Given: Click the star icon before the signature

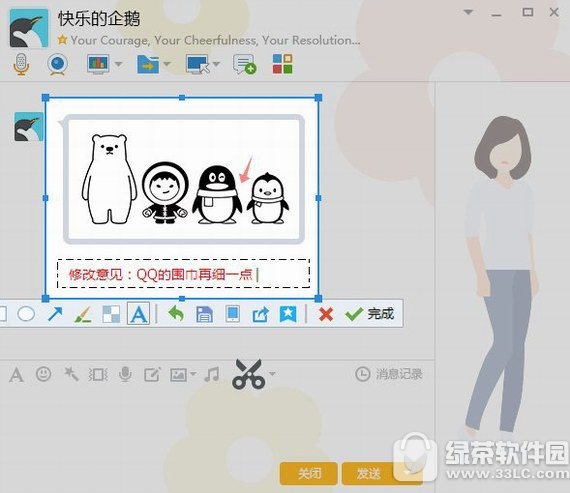Looking at the screenshot, I should 62,39.
